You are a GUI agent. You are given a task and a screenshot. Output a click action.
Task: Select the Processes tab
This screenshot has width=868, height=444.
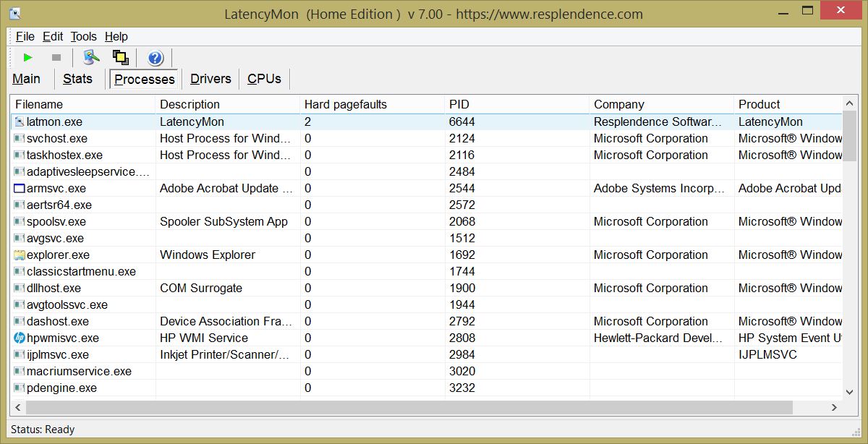(x=145, y=80)
